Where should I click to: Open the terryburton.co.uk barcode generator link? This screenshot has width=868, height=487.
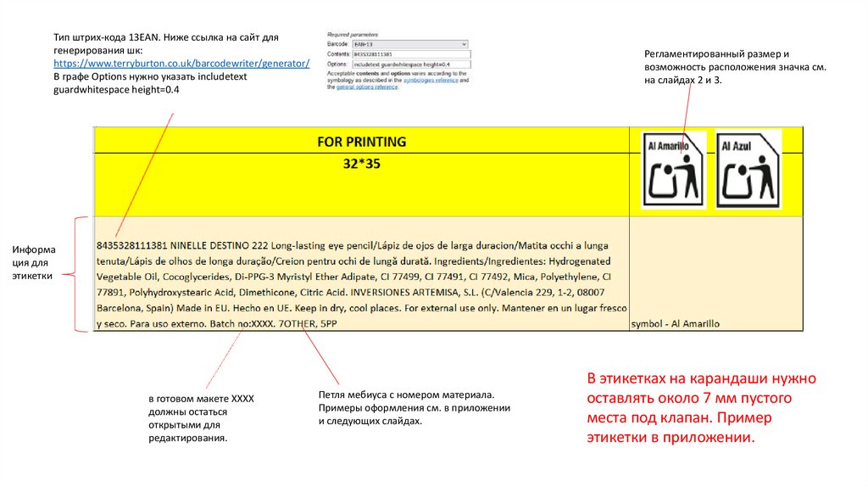(x=181, y=63)
